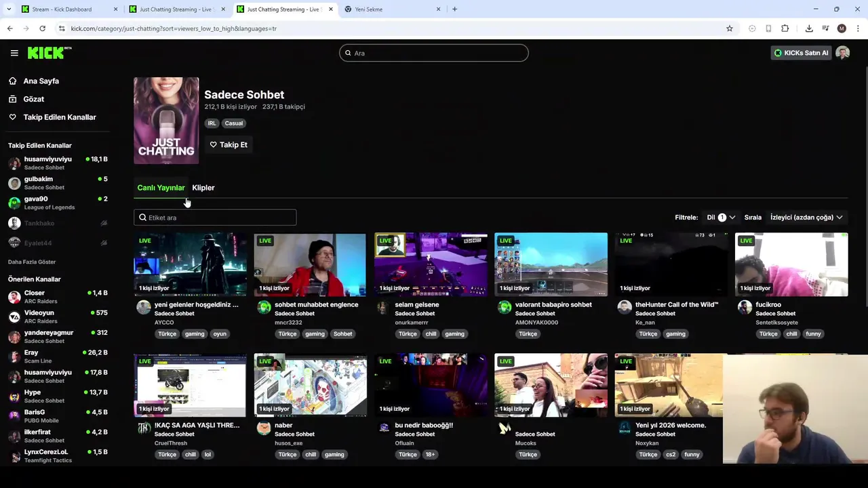This screenshot has width=868, height=488.
Task: Click the Casual category tag
Action: click(234, 123)
